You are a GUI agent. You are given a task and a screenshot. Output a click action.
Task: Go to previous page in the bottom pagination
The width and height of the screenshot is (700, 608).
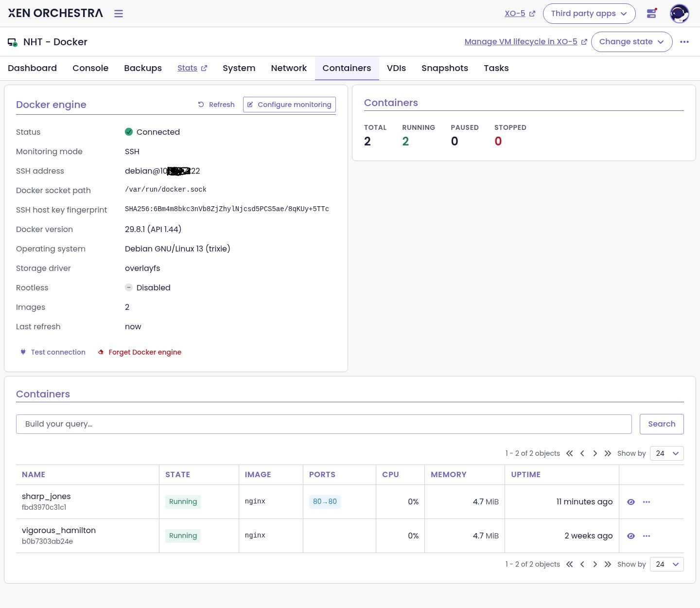pos(582,564)
